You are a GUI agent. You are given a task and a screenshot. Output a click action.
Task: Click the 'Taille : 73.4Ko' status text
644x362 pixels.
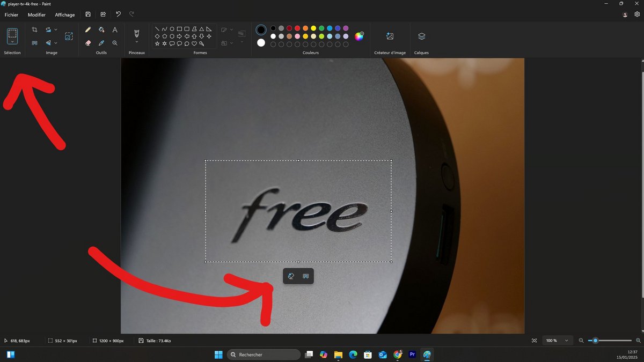click(x=158, y=341)
